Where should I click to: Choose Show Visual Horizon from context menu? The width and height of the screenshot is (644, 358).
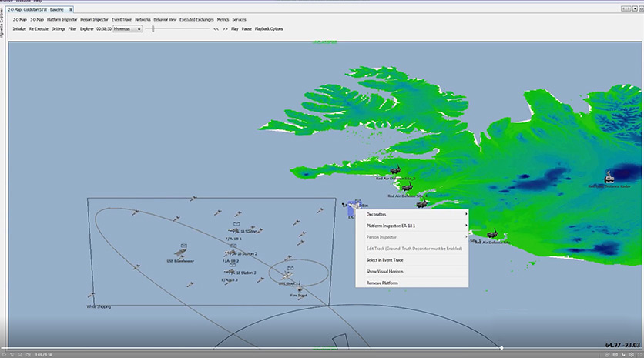click(x=384, y=272)
